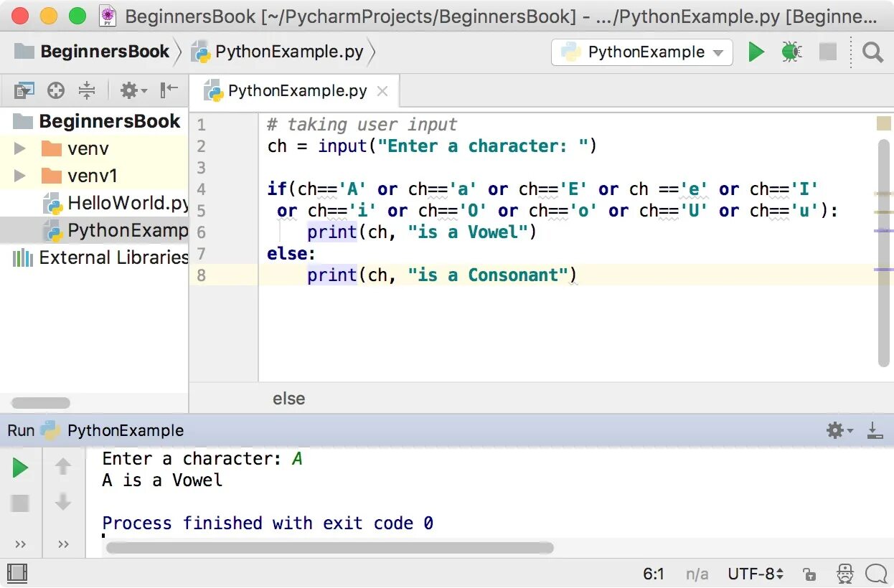Click the "is a Consonant" string on line 8
894x588 pixels.
[489, 275]
